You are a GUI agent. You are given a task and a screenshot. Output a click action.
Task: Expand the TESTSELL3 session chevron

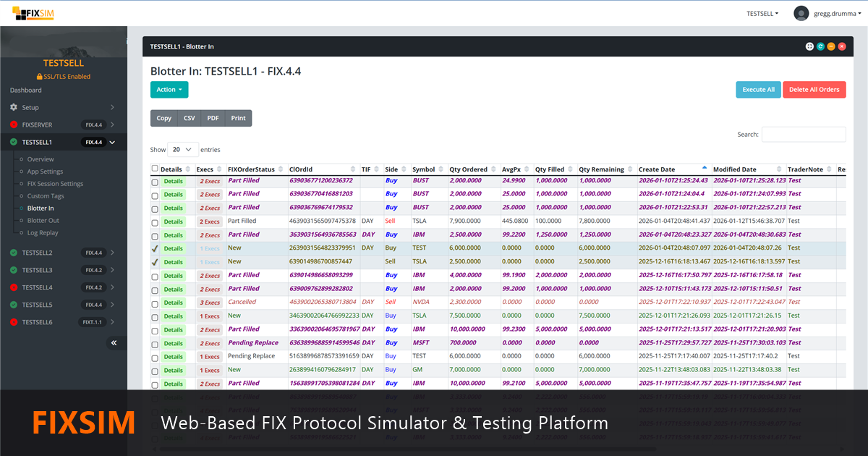pyautogui.click(x=112, y=270)
